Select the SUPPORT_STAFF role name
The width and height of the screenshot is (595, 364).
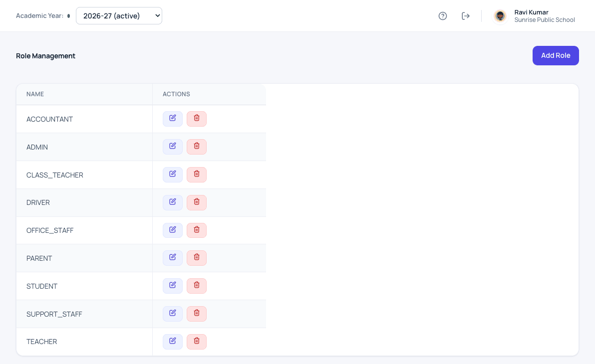tap(54, 314)
